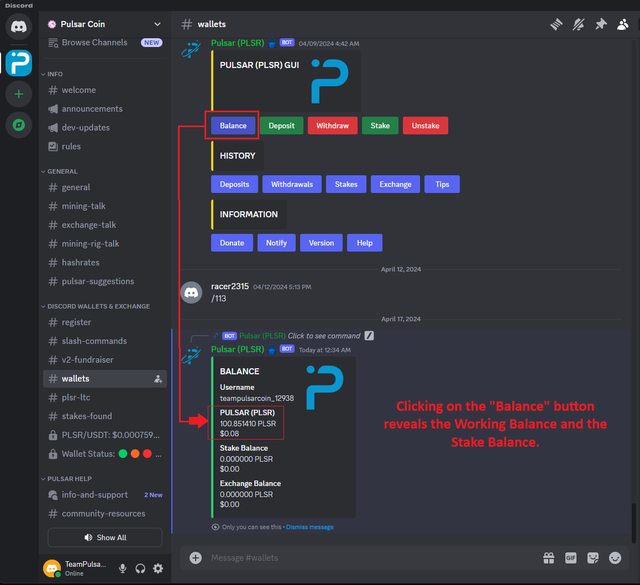This screenshot has width=640, height=585.
Task: Open User Settings gear icon
Action: click(158, 568)
